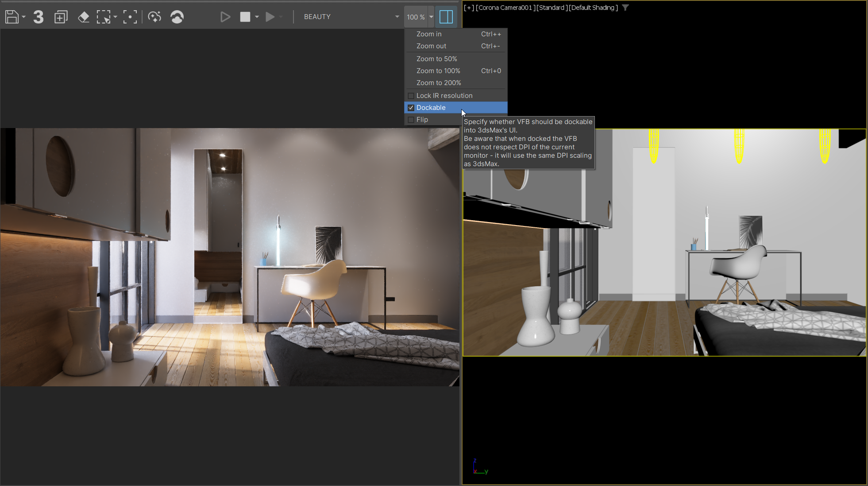Uncheck the Dockable checkbox

click(x=411, y=108)
